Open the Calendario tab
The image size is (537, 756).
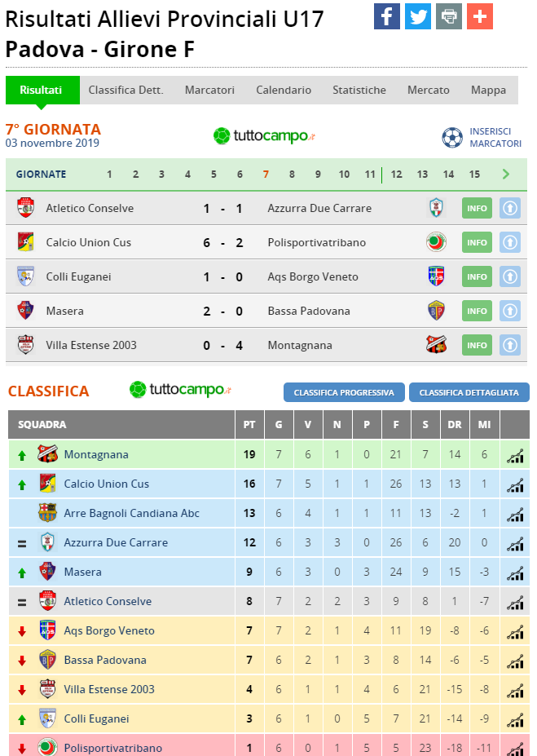coord(284,91)
